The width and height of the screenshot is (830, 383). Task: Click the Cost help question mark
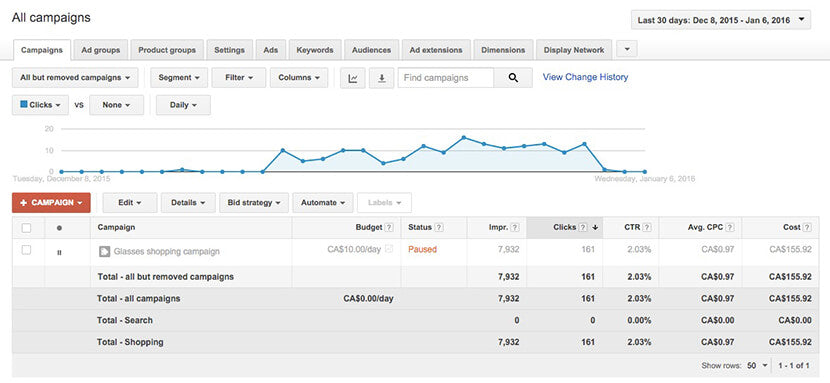pyautogui.click(x=807, y=227)
